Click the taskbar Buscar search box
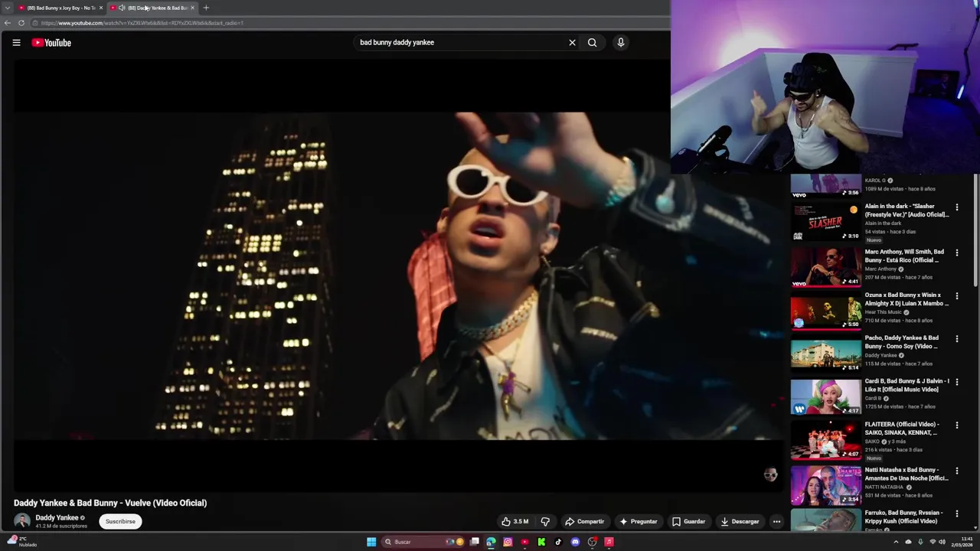The height and width of the screenshot is (551, 980). tap(423, 542)
